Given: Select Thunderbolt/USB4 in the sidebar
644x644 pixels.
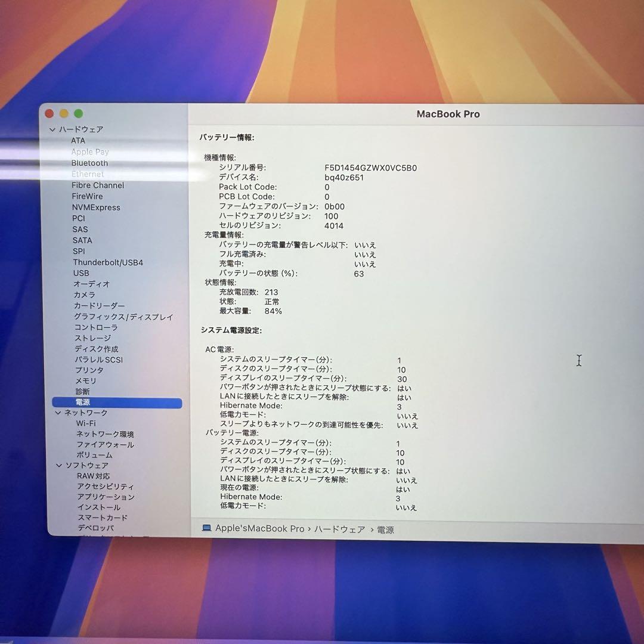Looking at the screenshot, I should click(108, 262).
